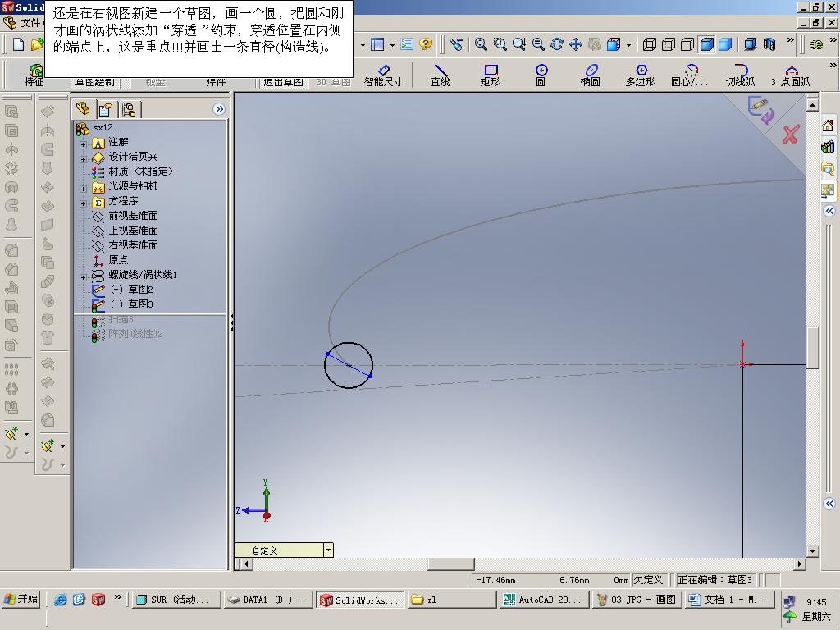Toggle Hidden Lines Visible display style
Viewport: 840px width, 630px height.
(x=669, y=44)
